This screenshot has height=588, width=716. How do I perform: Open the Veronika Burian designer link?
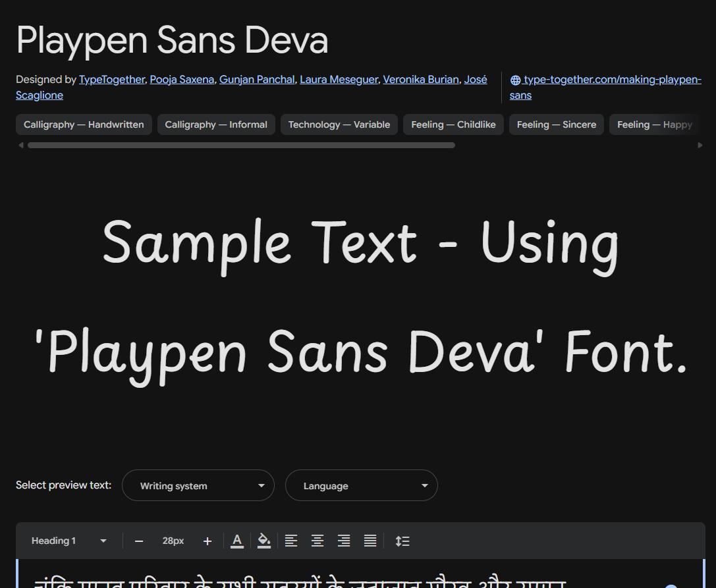click(x=420, y=80)
